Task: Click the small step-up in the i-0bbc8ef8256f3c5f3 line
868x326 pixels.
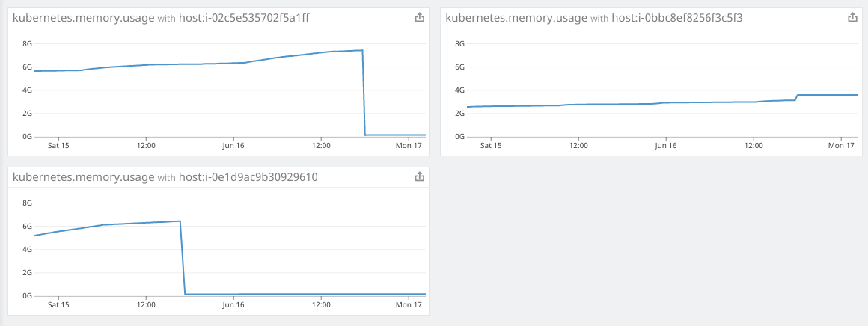Action: click(x=797, y=97)
